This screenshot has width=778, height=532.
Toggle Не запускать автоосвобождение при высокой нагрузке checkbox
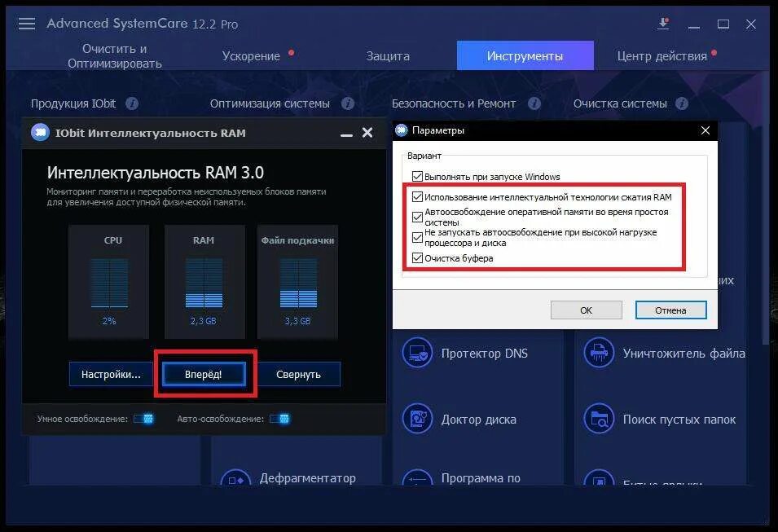point(417,238)
